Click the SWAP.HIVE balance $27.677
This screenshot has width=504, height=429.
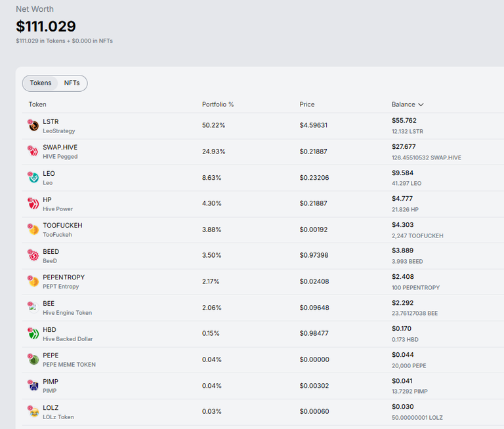point(404,147)
